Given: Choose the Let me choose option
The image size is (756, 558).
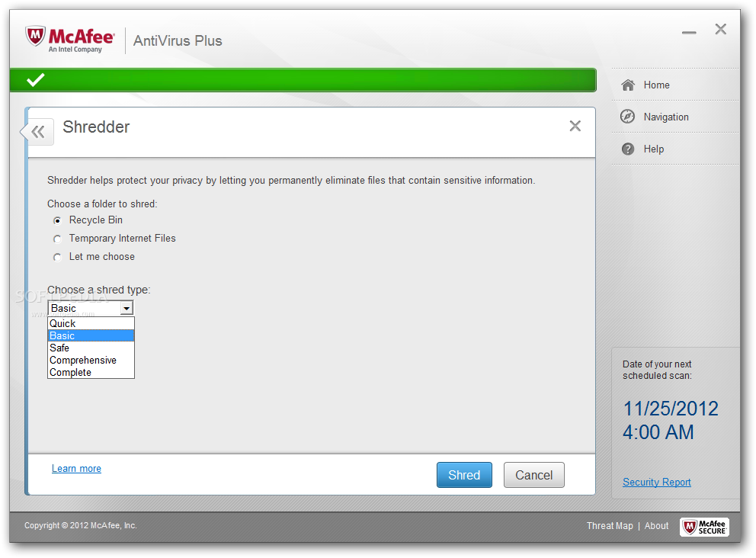Looking at the screenshot, I should point(57,258).
